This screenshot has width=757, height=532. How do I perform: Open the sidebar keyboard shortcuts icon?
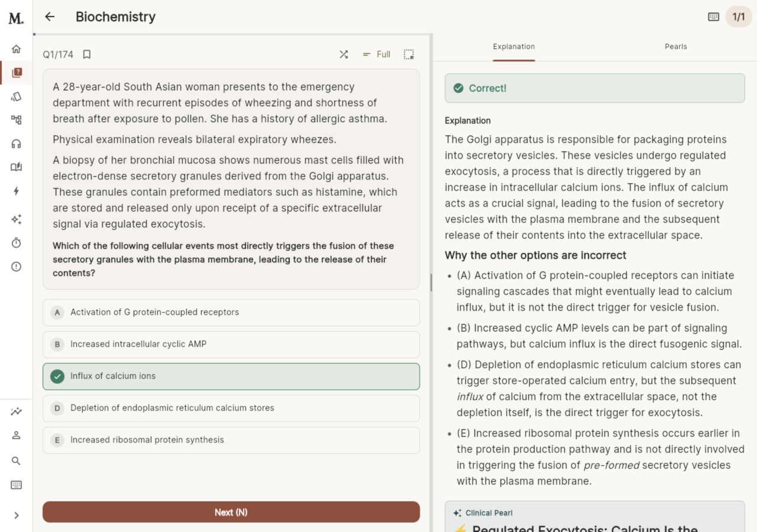pos(16,485)
